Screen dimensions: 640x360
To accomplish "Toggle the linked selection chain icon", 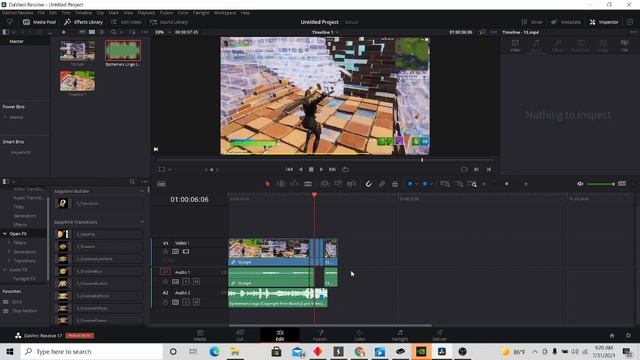I will point(382,184).
